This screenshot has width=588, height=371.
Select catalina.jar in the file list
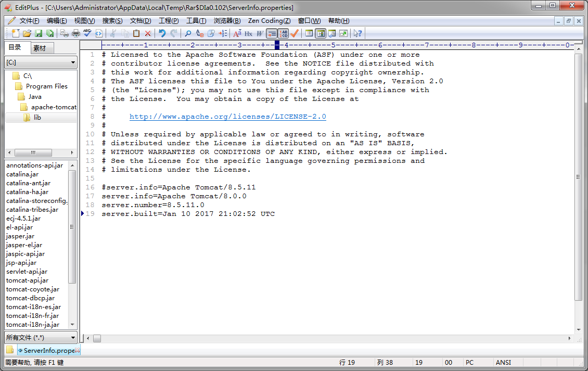click(x=22, y=174)
